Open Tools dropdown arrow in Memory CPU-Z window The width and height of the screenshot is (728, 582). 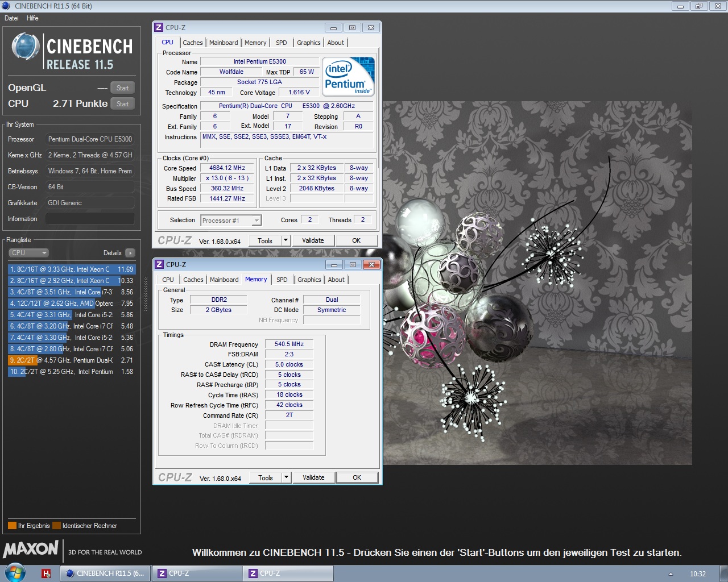coord(286,477)
